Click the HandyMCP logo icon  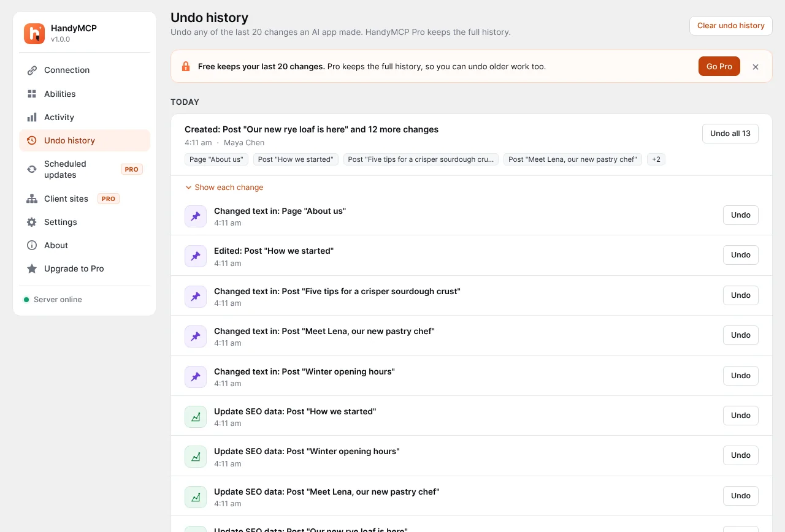coord(34,34)
